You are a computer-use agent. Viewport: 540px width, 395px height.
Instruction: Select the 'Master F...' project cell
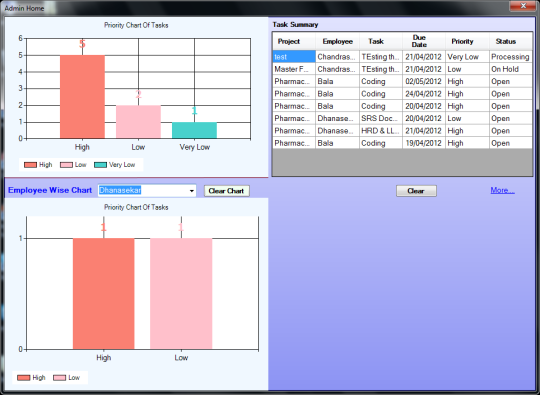click(x=294, y=69)
